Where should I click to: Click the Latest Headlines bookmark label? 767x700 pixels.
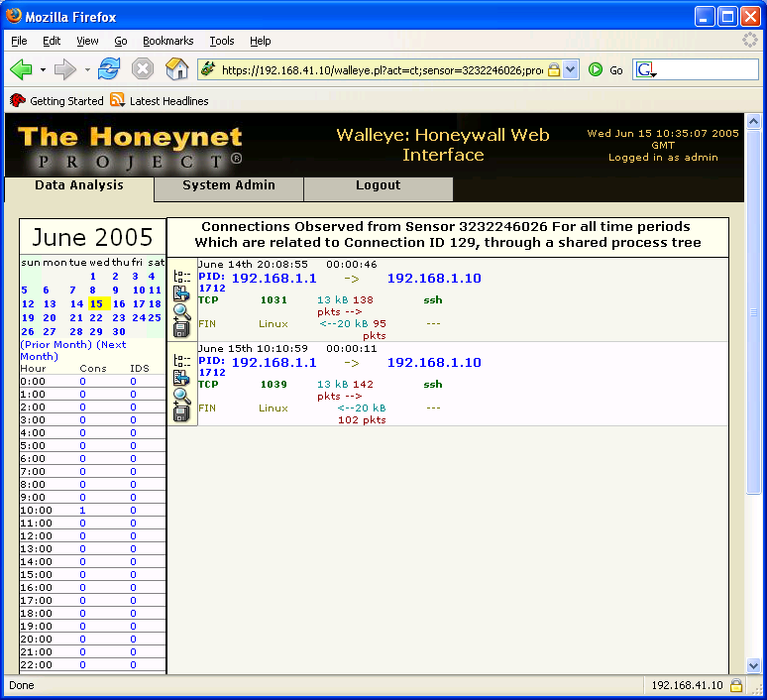point(168,101)
